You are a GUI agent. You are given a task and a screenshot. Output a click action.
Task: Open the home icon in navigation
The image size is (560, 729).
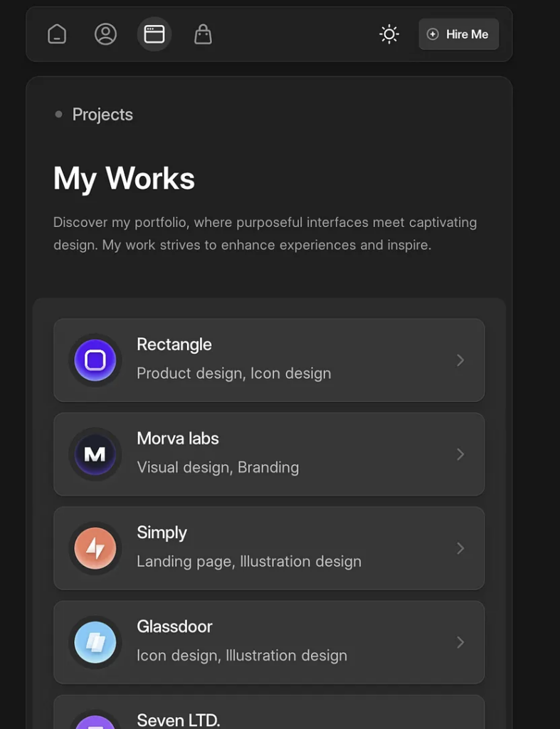coord(57,34)
